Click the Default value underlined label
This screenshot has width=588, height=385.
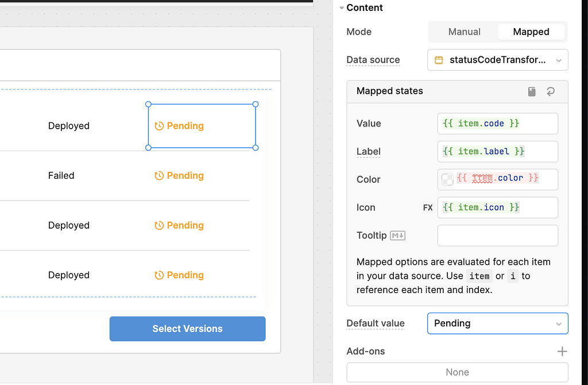click(375, 323)
